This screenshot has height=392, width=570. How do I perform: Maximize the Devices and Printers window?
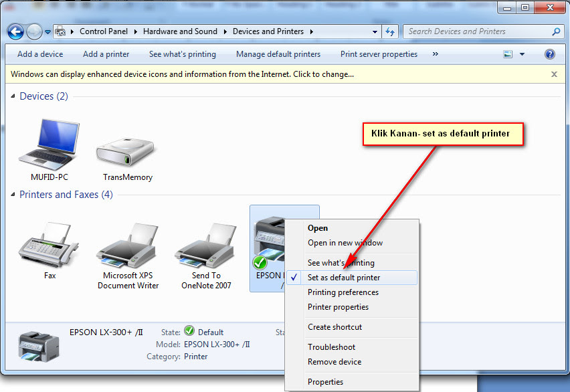(x=525, y=7)
